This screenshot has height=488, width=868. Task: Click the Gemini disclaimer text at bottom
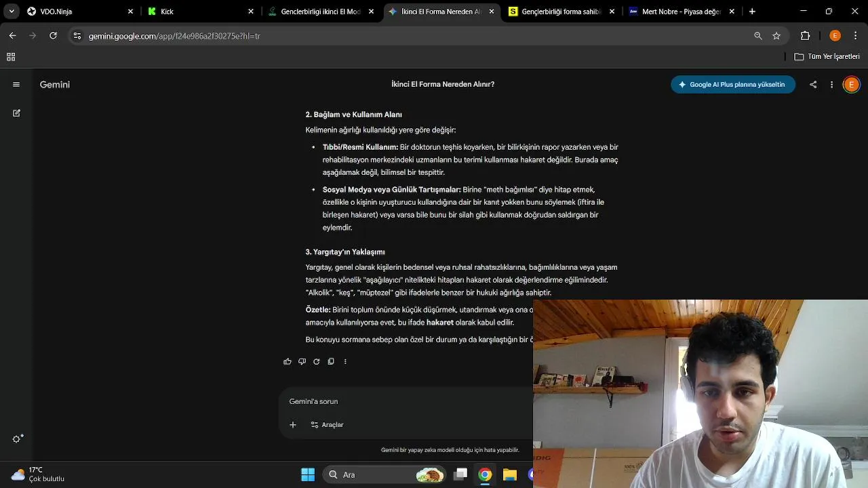[x=450, y=450]
